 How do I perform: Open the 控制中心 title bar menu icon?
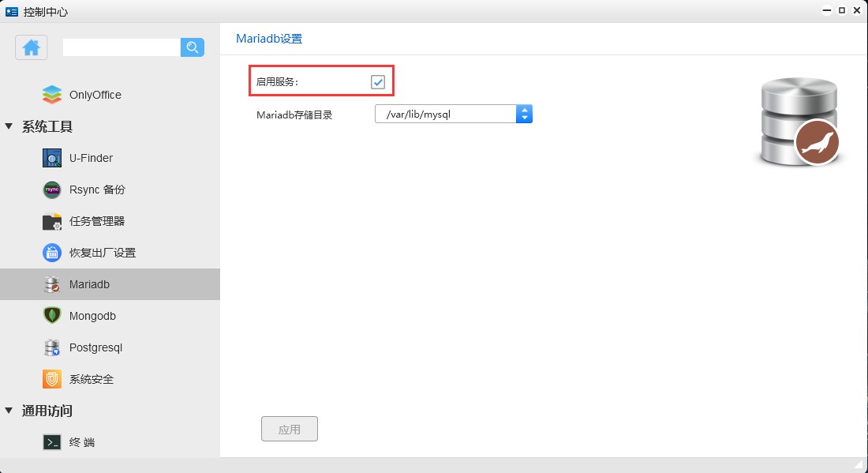click(10, 10)
